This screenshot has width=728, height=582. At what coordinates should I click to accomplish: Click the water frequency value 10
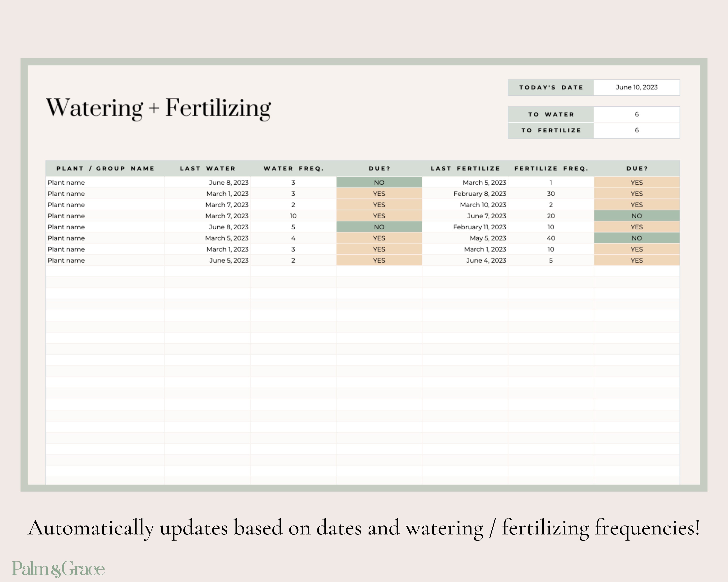[293, 216]
